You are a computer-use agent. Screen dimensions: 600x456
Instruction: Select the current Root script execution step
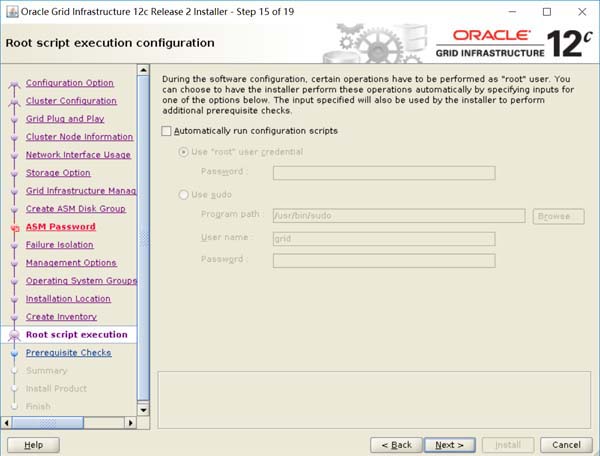pyautogui.click(x=77, y=335)
